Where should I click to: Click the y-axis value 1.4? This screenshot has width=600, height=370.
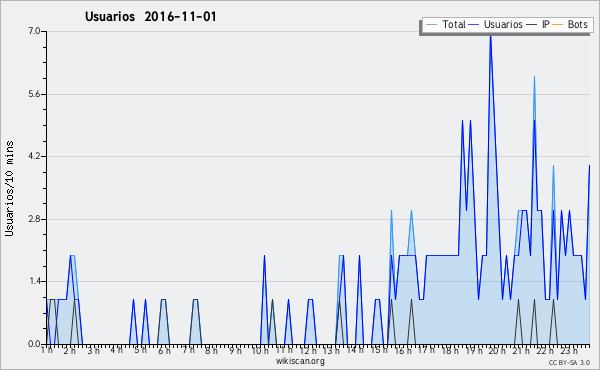[34, 282]
